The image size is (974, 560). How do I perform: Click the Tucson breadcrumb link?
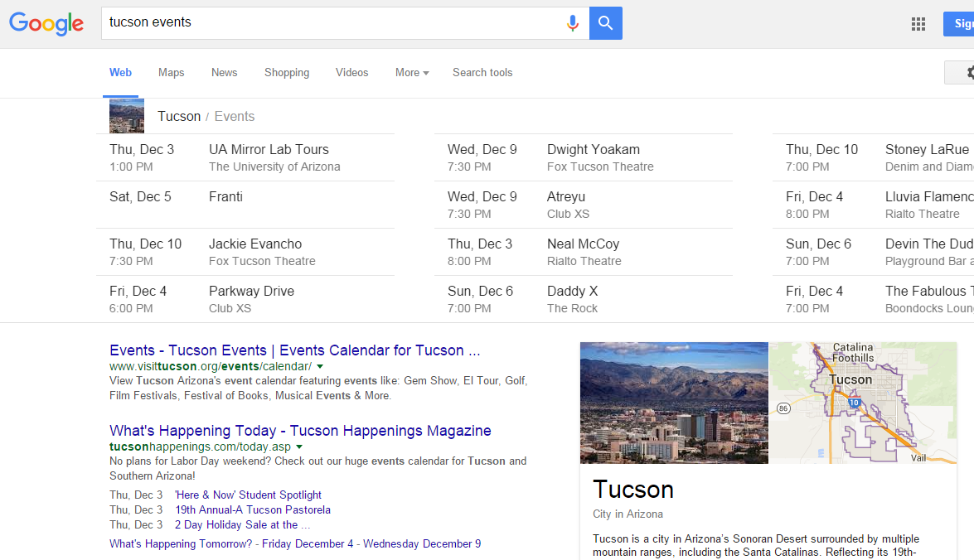coord(179,116)
